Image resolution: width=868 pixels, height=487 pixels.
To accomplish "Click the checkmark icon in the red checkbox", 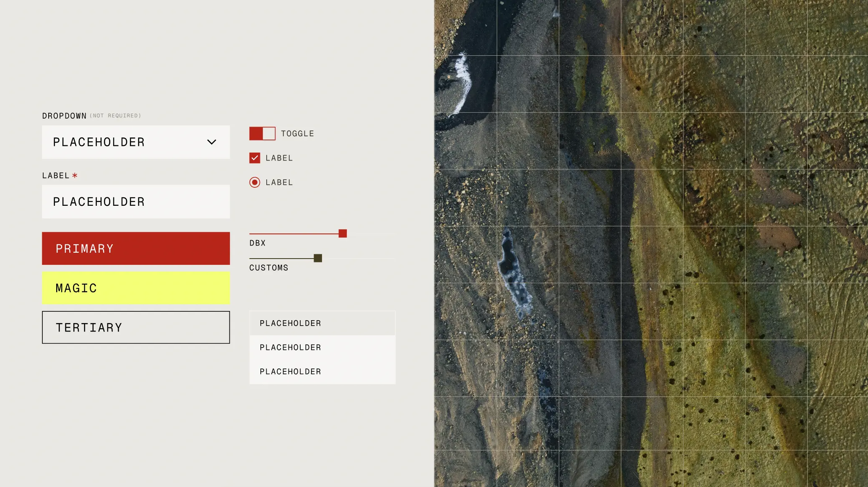I will 255,158.
